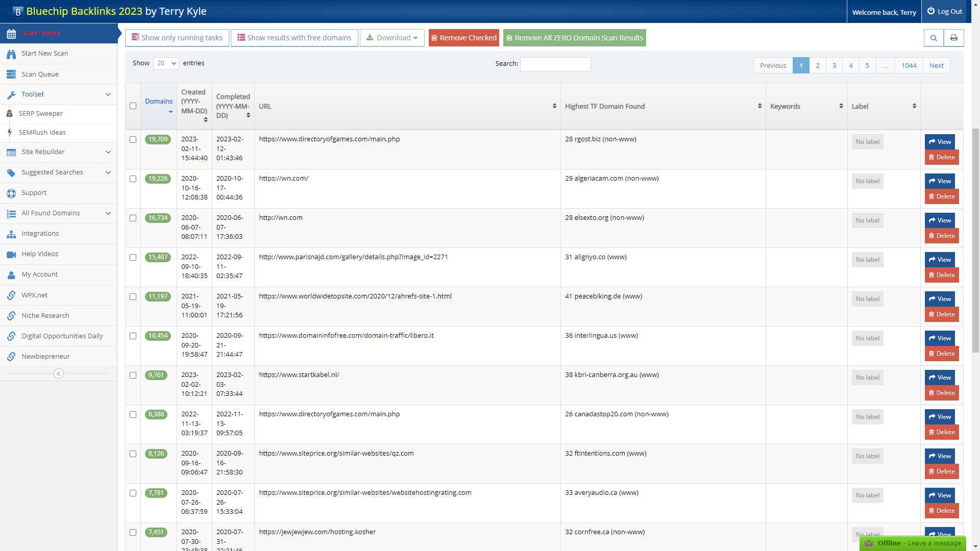Click the Show results with free domains button
Screen dimensions: 980x551
pos(295,37)
